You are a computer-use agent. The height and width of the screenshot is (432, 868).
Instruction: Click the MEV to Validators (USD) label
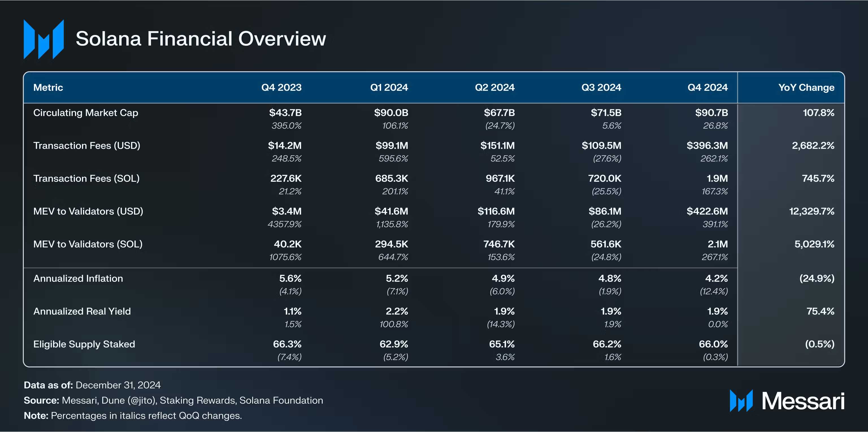(x=88, y=211)
